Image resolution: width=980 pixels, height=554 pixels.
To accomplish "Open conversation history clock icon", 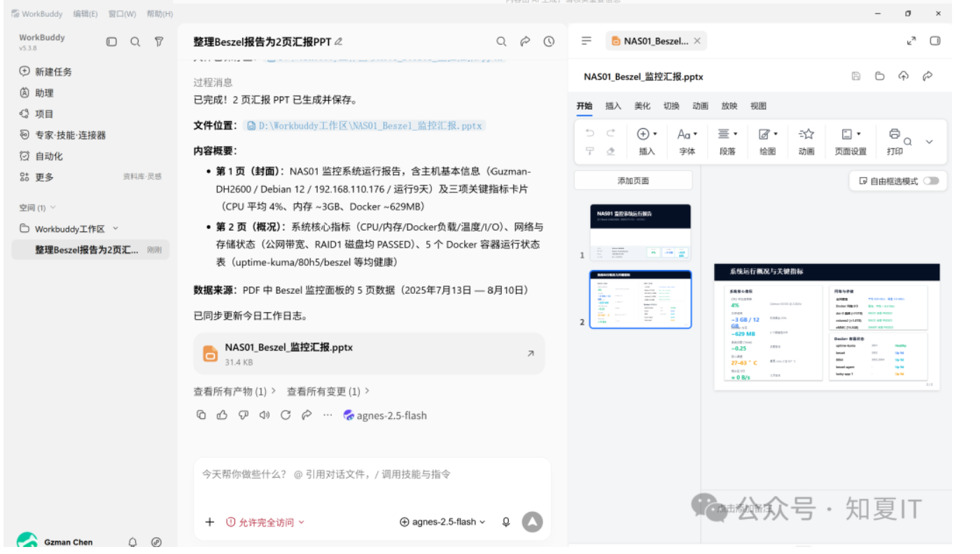I will (549, 42).
